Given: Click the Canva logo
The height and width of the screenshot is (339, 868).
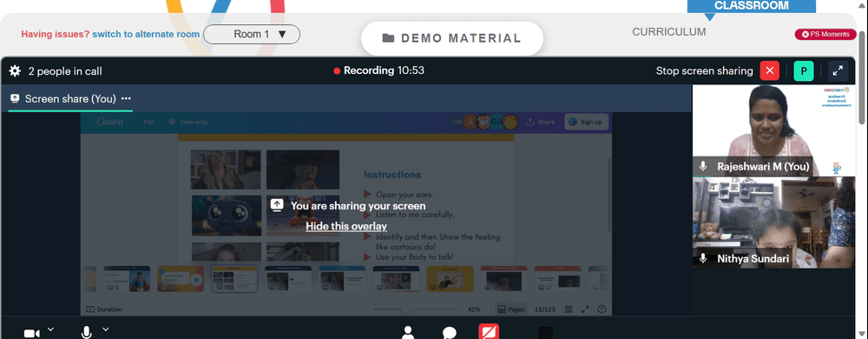Looking at the screenshot, I should tap(110, 122).
